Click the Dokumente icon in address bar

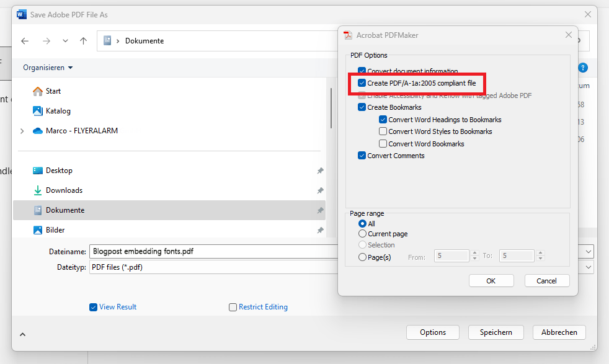107,40
